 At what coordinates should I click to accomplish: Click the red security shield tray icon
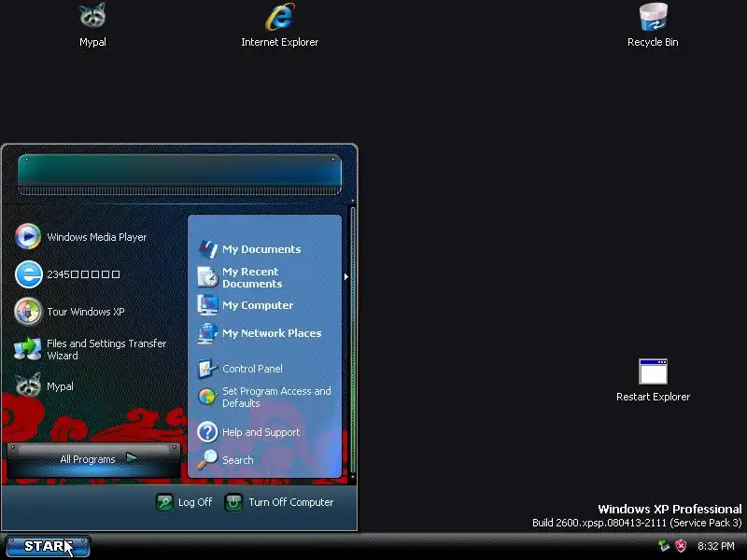point(681,546)
